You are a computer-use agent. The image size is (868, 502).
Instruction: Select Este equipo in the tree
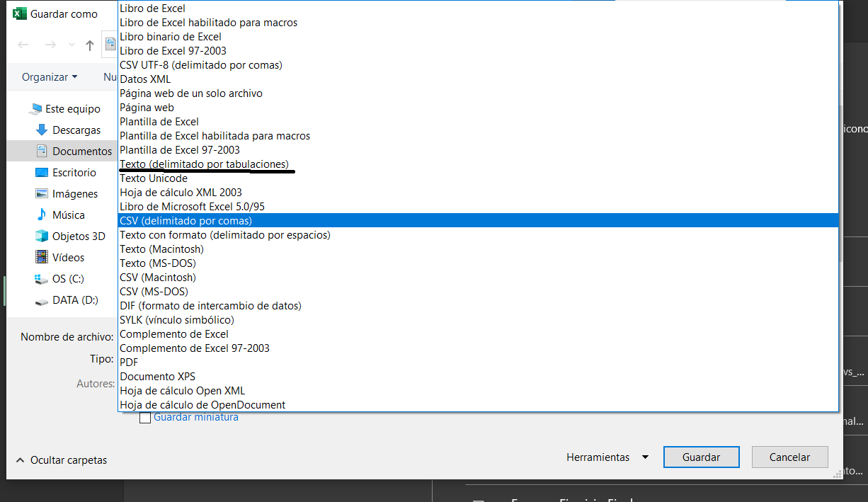(72, 109)
